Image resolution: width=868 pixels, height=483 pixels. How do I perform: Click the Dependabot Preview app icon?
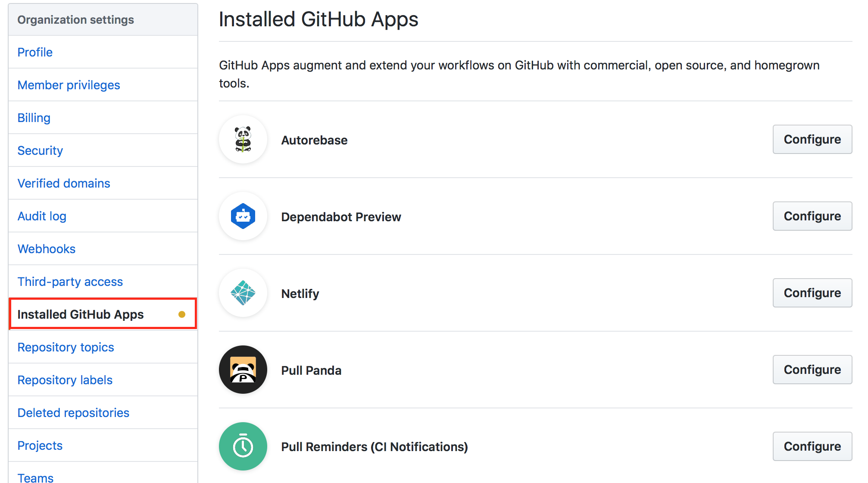(x=243, y=216)
